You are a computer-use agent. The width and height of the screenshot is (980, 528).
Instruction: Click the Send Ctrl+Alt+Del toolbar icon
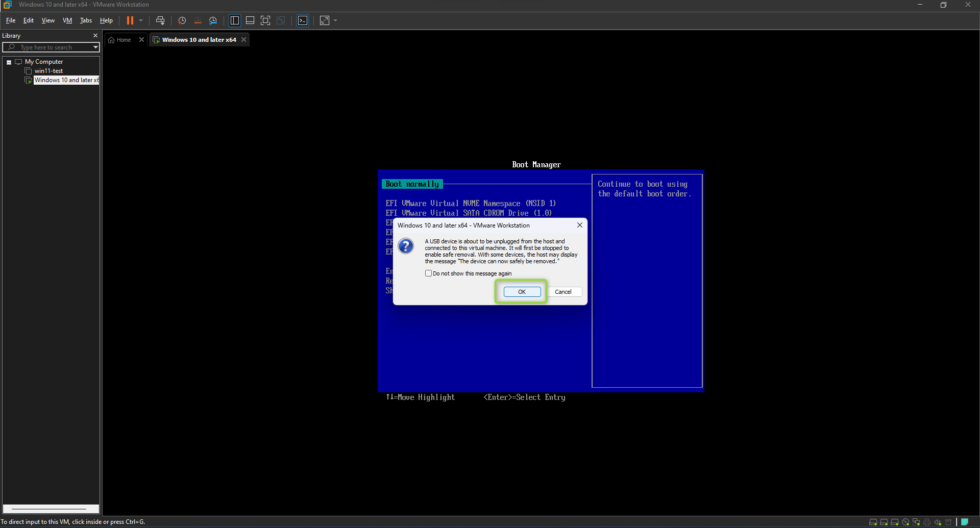[160, 20]
